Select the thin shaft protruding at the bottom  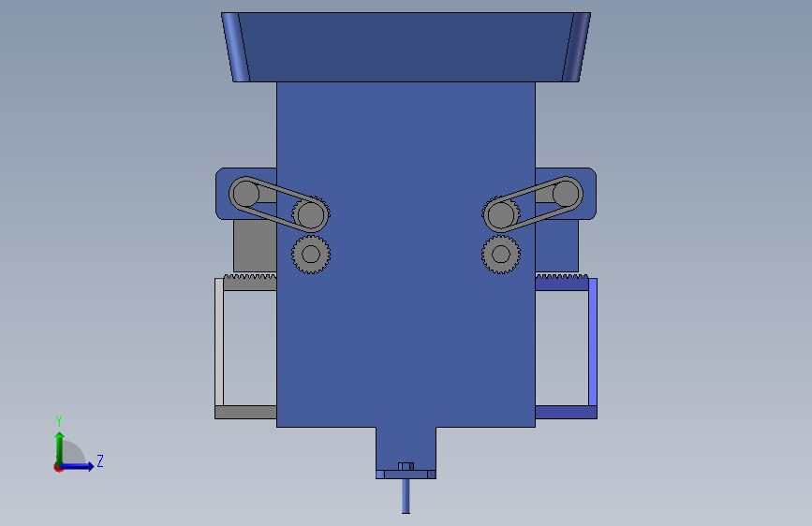tap(406, 496)
